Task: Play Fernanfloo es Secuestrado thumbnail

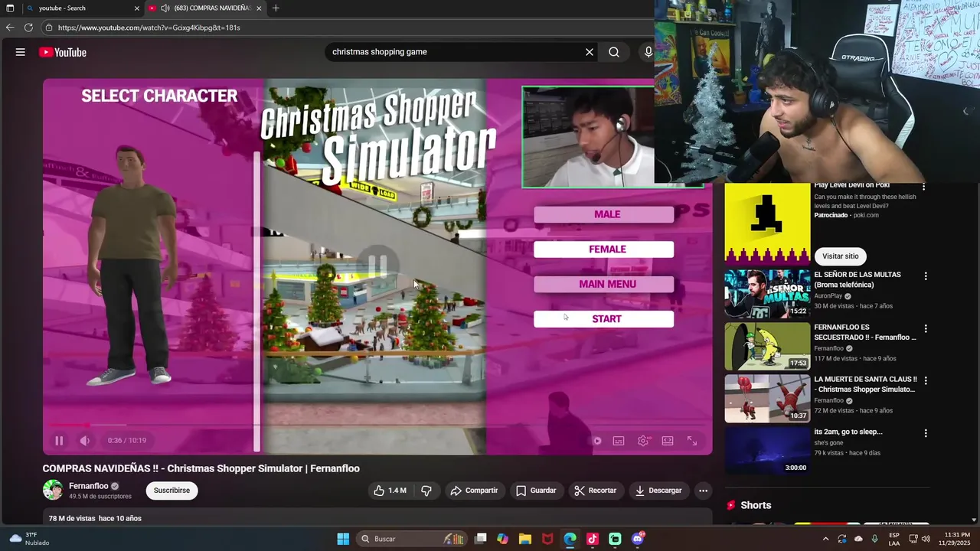Action: [x=767, y=346]
